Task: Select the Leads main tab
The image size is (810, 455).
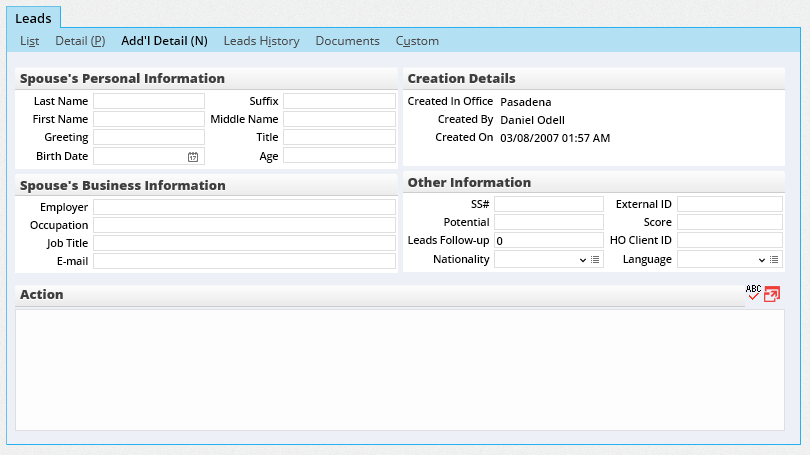Action: (34, 17)
